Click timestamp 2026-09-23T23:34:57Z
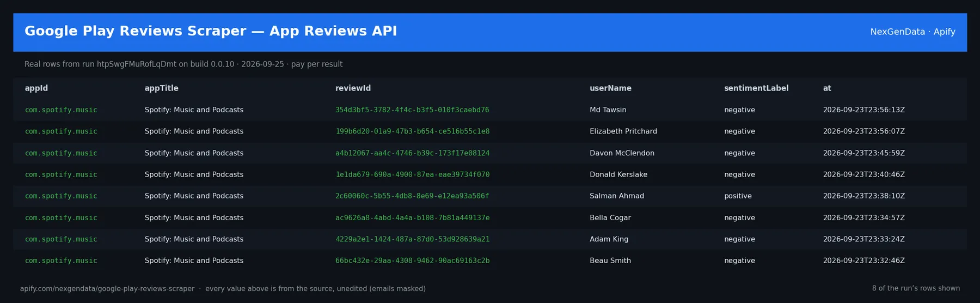 (864, 217)
